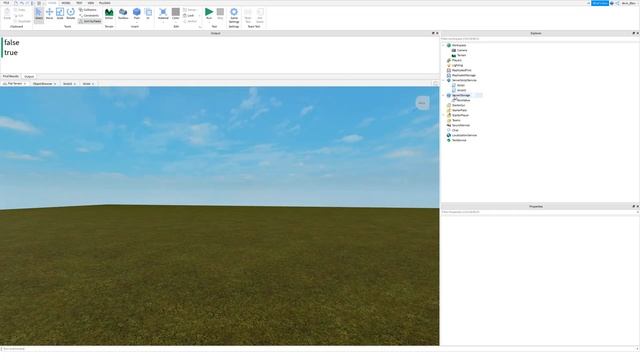Click the viewport view selector widget
Image resolution: width=640 pixels, height=360 pixels.
[422, 103]
